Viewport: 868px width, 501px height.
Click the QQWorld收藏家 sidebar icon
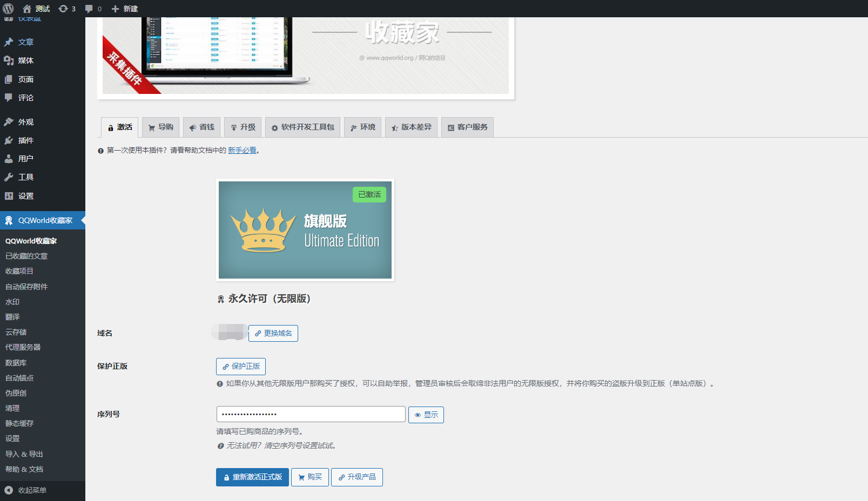point(9,220)
